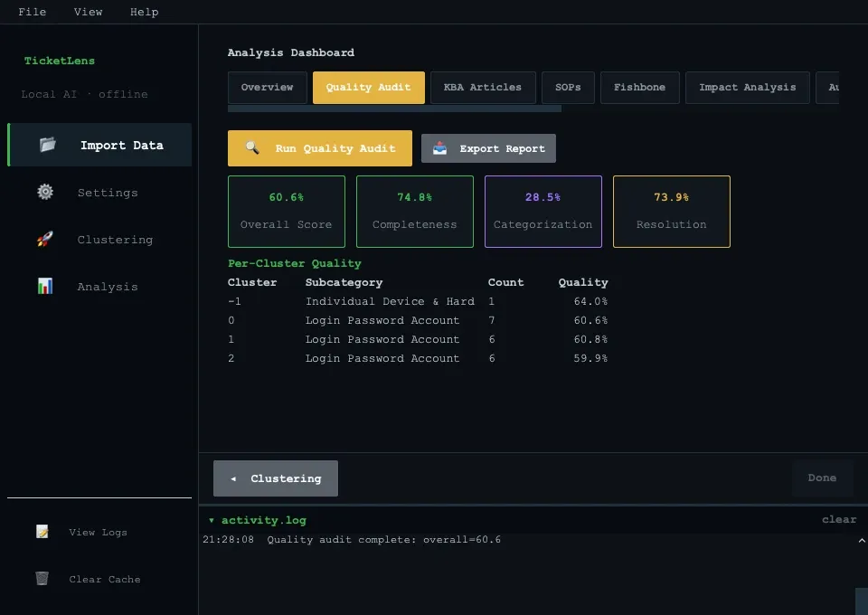
Task: Click the Count column header
Action: pos(505,282)
